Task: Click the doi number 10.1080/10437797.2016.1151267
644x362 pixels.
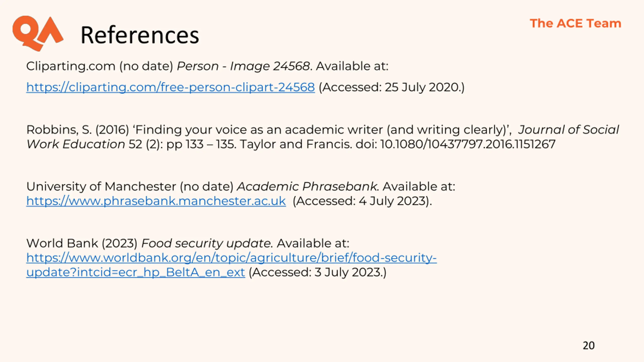Action: coord(468,144)
